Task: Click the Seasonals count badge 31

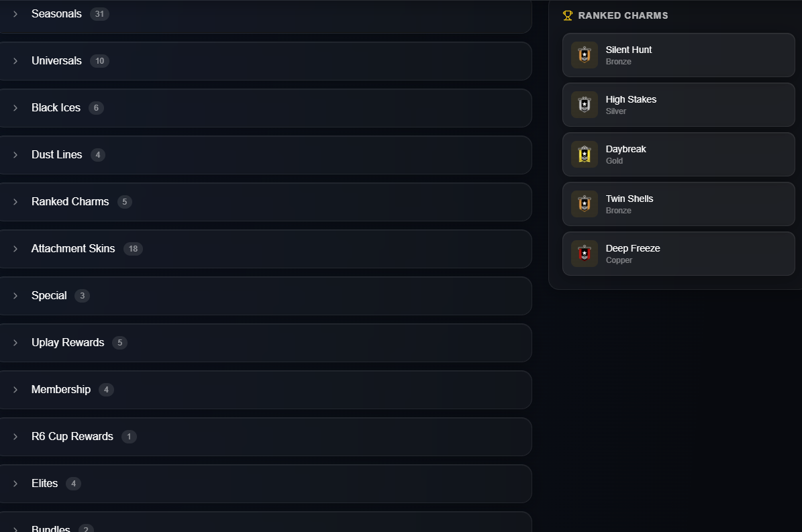Action: click(99, 14)
